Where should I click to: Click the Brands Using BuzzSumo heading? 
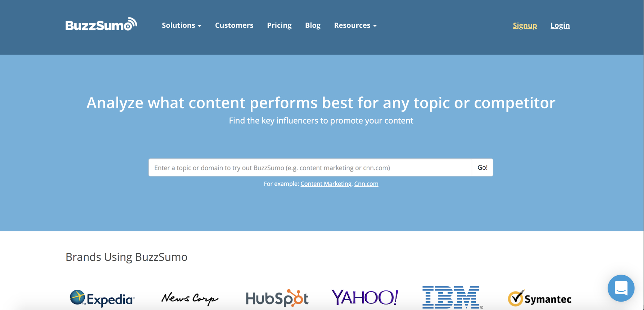click(x=126, y=257)
